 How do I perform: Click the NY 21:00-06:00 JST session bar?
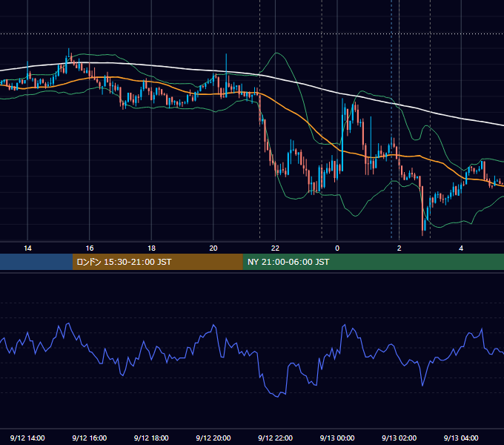click(x=373, y=262)
